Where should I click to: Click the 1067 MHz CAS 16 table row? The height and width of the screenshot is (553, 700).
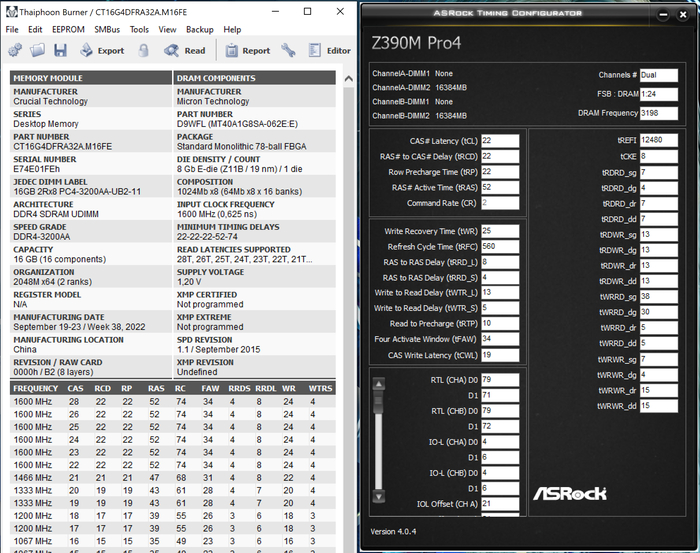[x=172, y=541]
